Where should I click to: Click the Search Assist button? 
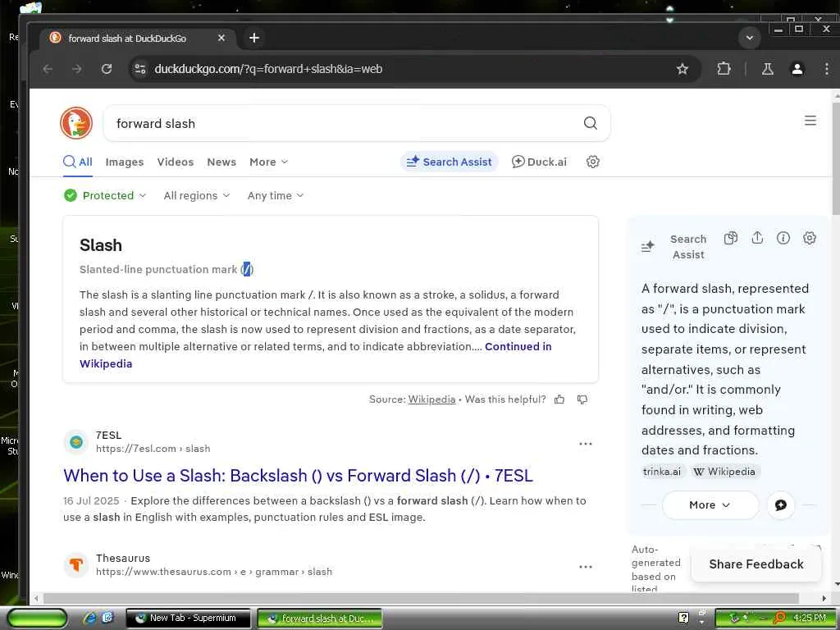[x=449, y=162]
